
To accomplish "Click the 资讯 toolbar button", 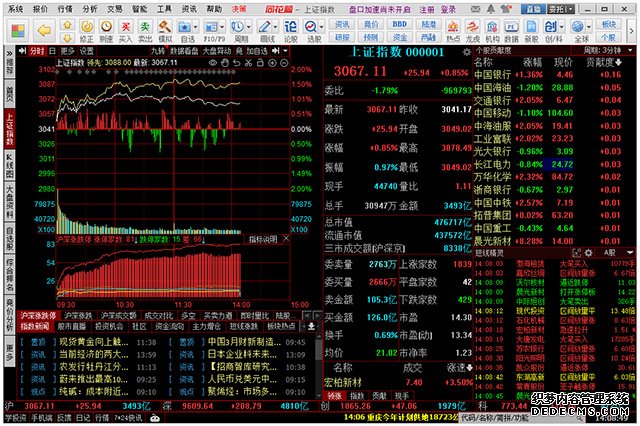I will (x=342, y=24).
